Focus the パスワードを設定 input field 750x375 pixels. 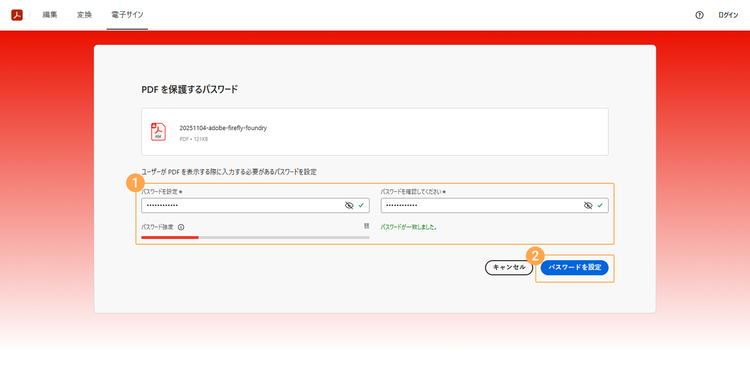tap(255, 206)
